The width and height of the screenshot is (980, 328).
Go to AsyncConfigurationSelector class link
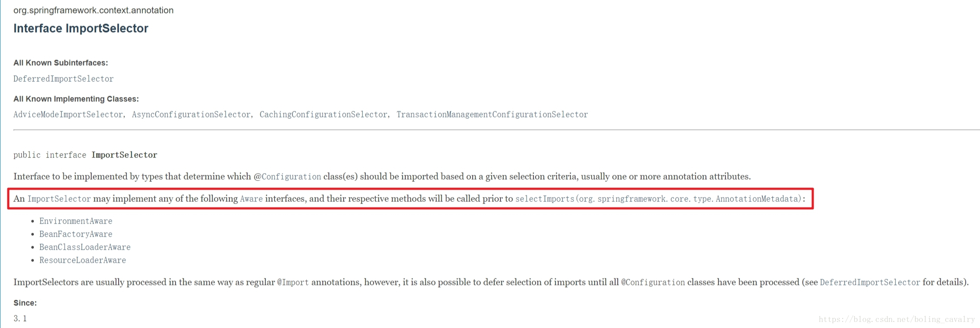pos(191,114)
